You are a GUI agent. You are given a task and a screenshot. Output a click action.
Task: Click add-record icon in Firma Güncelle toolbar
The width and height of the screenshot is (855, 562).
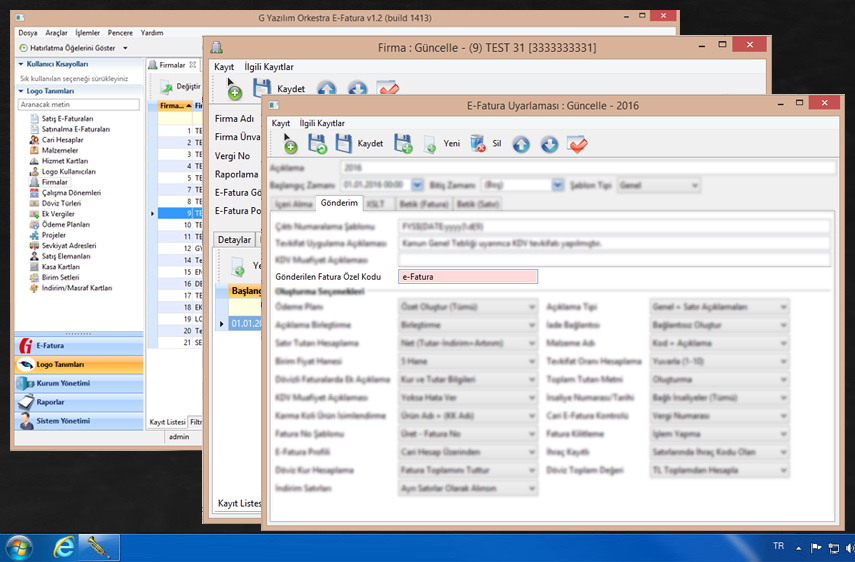233,89
